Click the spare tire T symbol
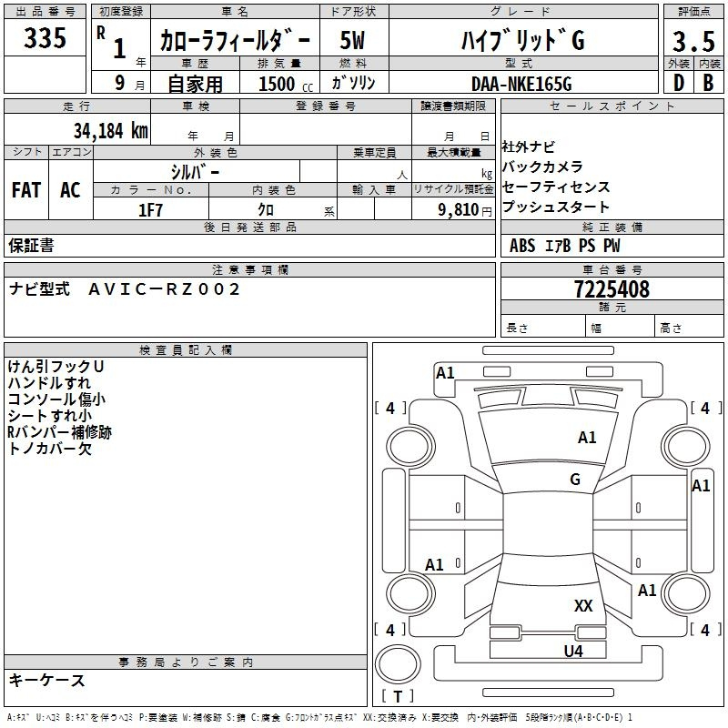 tap(398, 696)
